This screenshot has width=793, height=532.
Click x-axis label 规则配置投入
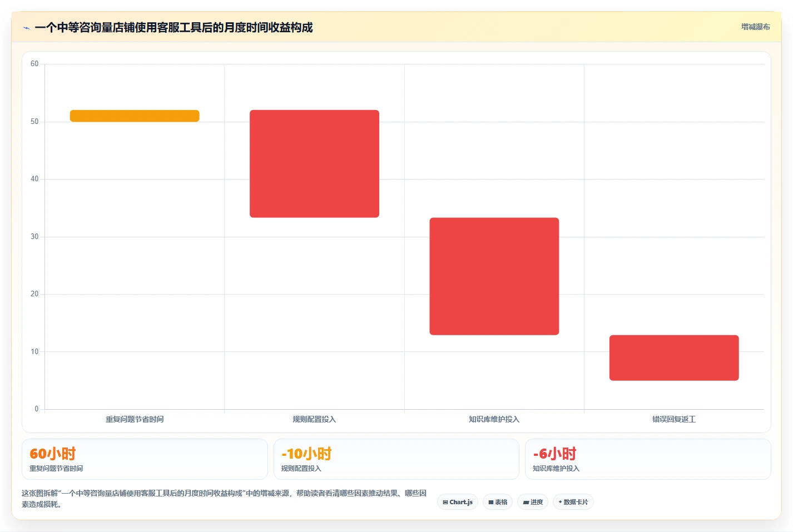pos(314,419)
